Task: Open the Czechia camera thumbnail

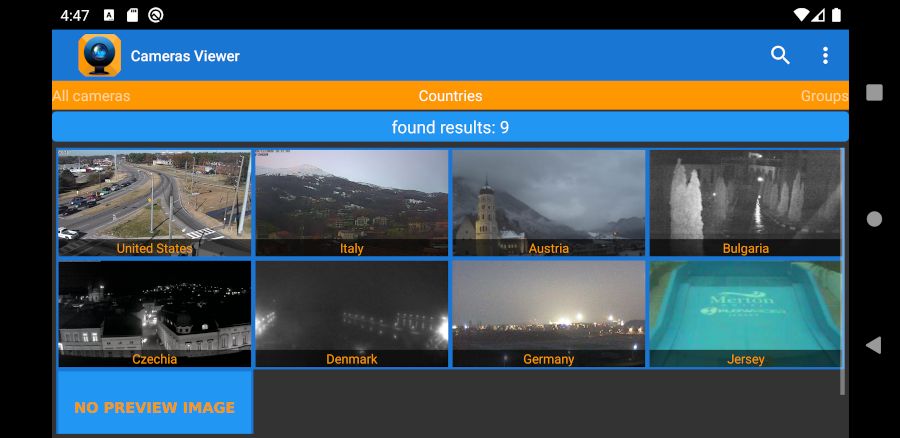Action: tap(154, 314)
